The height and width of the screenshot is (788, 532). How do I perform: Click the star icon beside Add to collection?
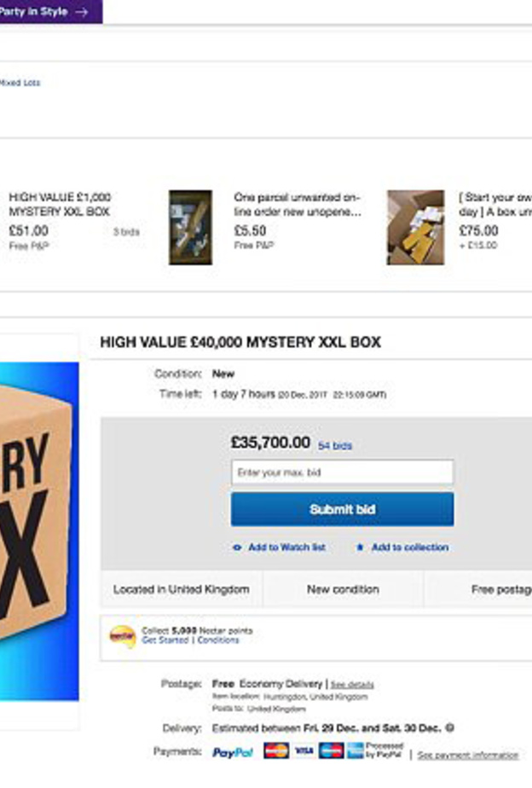[360, 548]
